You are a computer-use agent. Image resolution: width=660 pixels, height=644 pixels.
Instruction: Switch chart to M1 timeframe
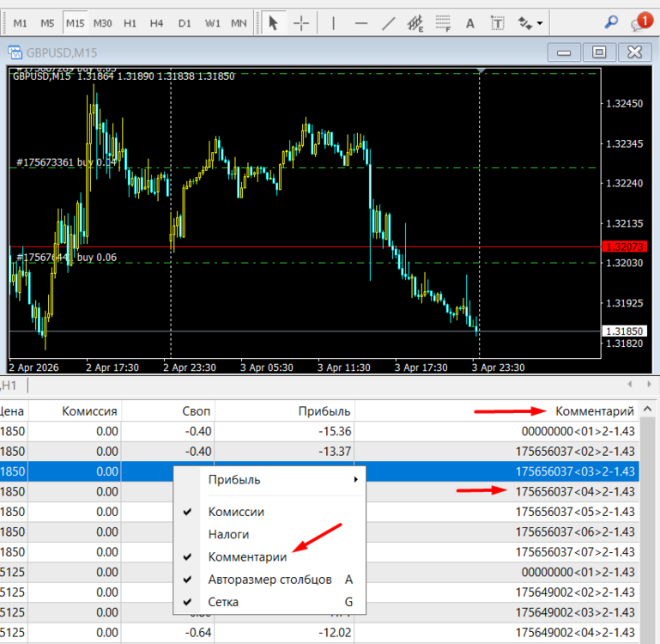click(x=20, y=23)
